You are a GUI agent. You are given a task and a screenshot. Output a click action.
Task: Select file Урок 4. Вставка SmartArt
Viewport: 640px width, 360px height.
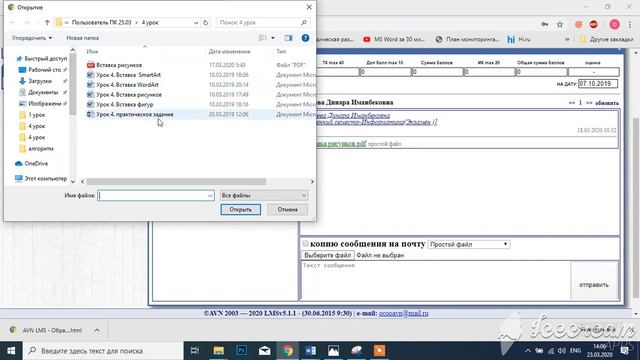pyautogui.click(x=128, y=75)
